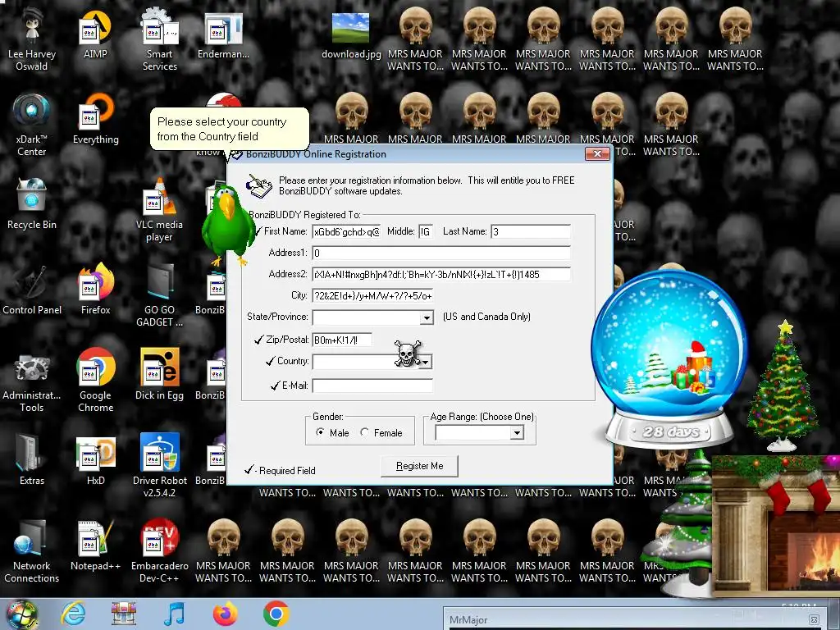Open Control Panel desktop icon
Viewport: 840px width, 630px height.
32,290
